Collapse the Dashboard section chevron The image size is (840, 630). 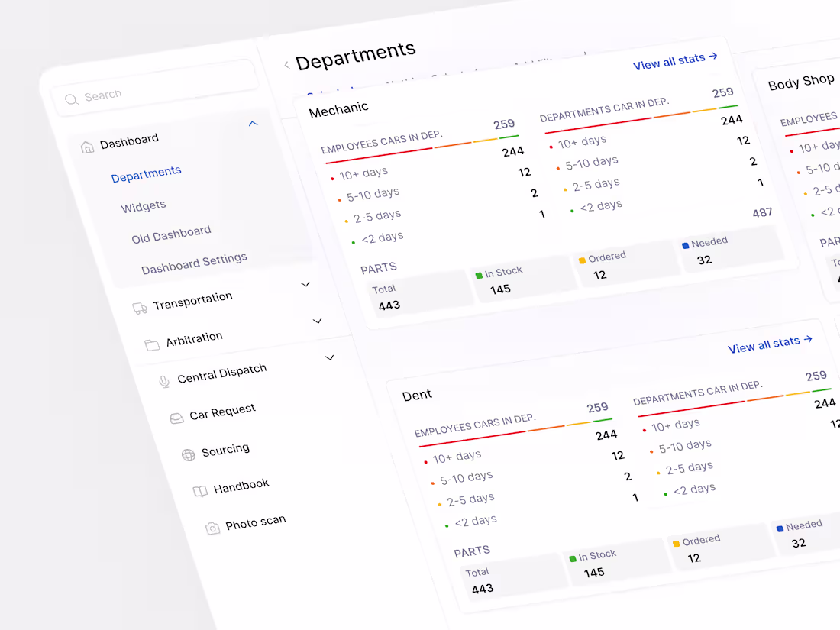(x=253, y=123)
